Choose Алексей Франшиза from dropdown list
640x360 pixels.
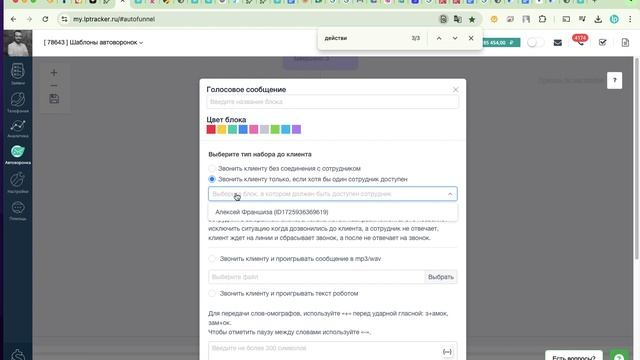tap(333, 212)
